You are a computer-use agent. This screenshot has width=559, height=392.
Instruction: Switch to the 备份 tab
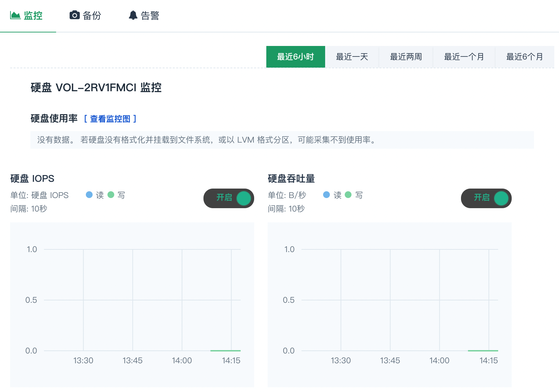click(x=86, y=16)
